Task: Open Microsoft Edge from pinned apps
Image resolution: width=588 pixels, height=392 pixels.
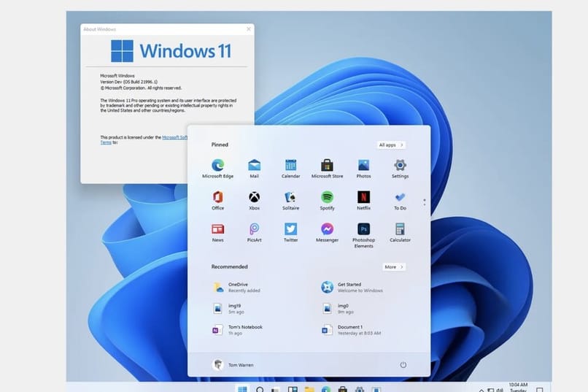Action: tap(217, 169)
